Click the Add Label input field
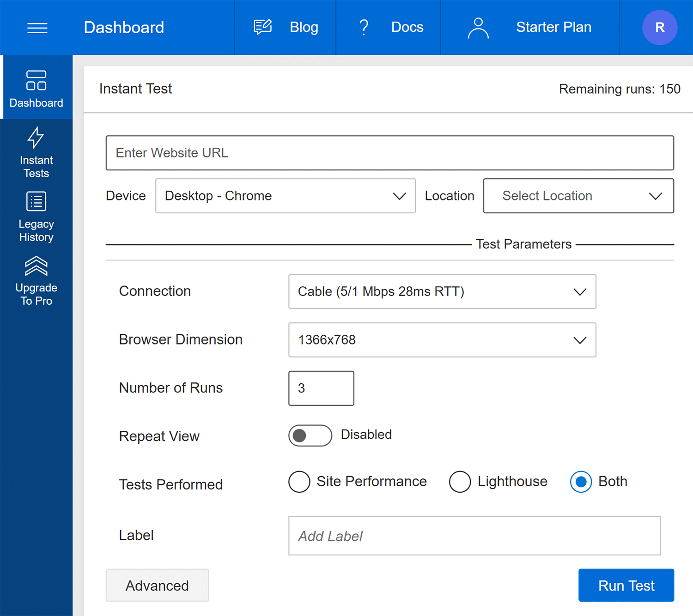Screen dimensions: 693x616 coord(474,536)
